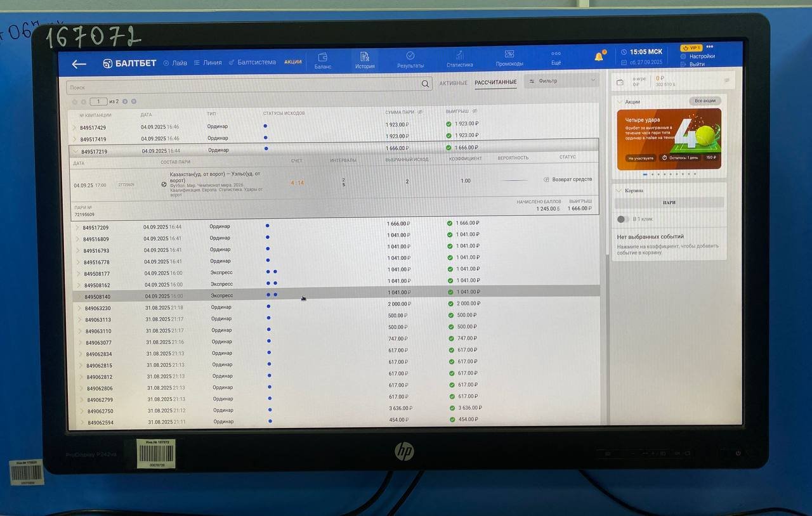Collapse the Акции panel
The width and height of the screenshot is (812, 516).
(x=619, y=101)
